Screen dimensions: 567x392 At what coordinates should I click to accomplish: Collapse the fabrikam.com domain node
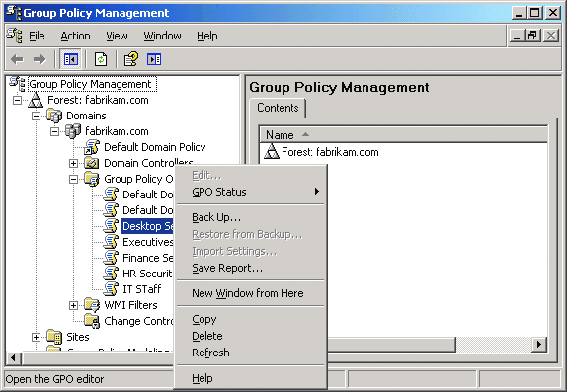(54, 131)
